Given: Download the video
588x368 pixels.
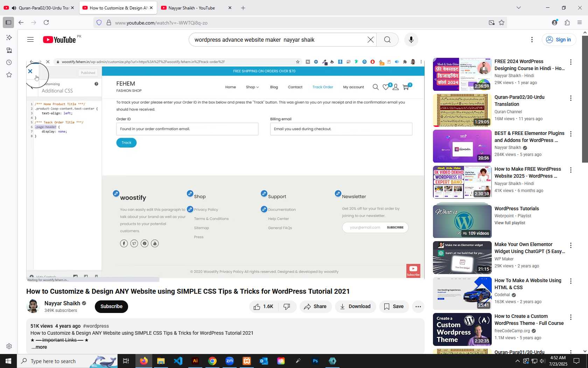Looking at the screenshot, I should 355,307.
